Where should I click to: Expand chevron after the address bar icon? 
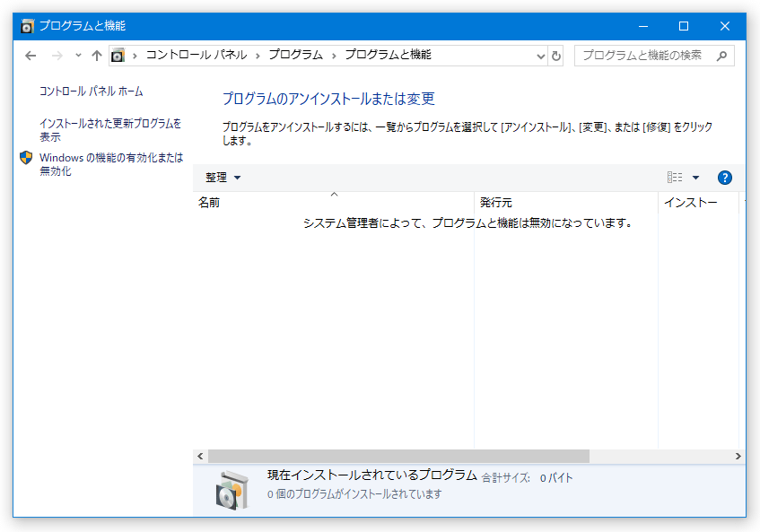click(x=135, y=56)
